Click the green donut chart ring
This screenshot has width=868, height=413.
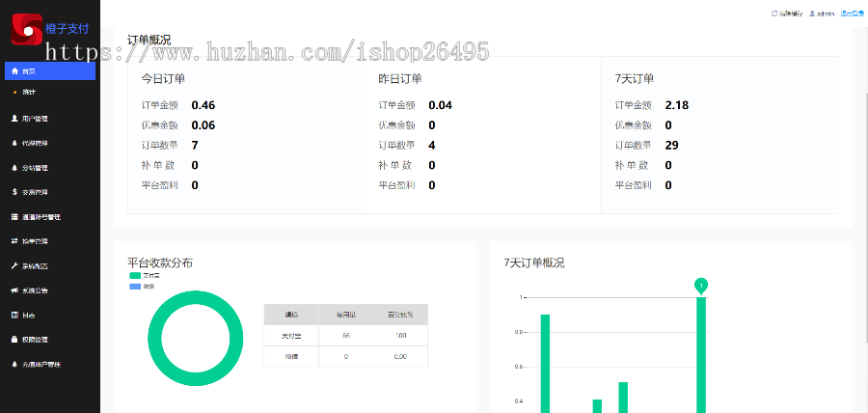point(154,339)
